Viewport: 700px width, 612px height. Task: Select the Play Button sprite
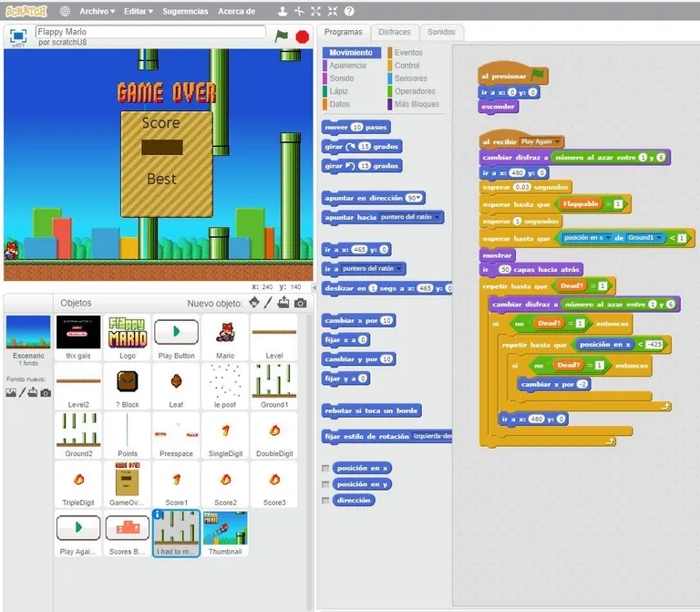[x=176, y=337]
